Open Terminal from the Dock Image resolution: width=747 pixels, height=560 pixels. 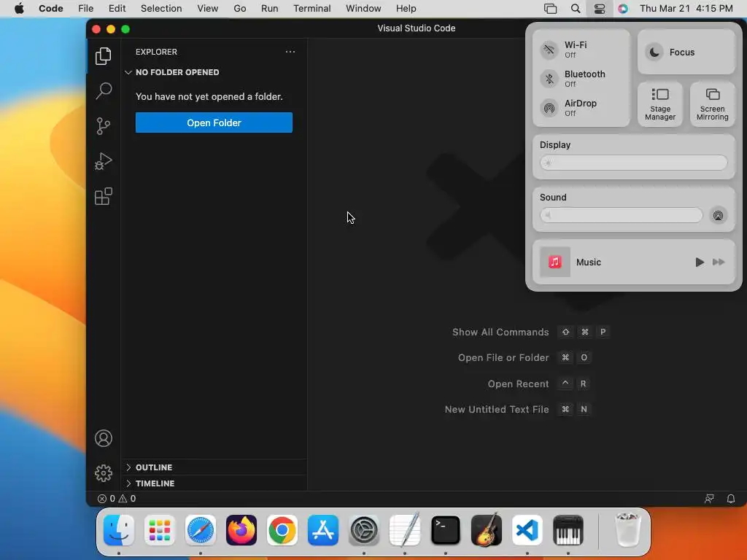tap(446, 530)
